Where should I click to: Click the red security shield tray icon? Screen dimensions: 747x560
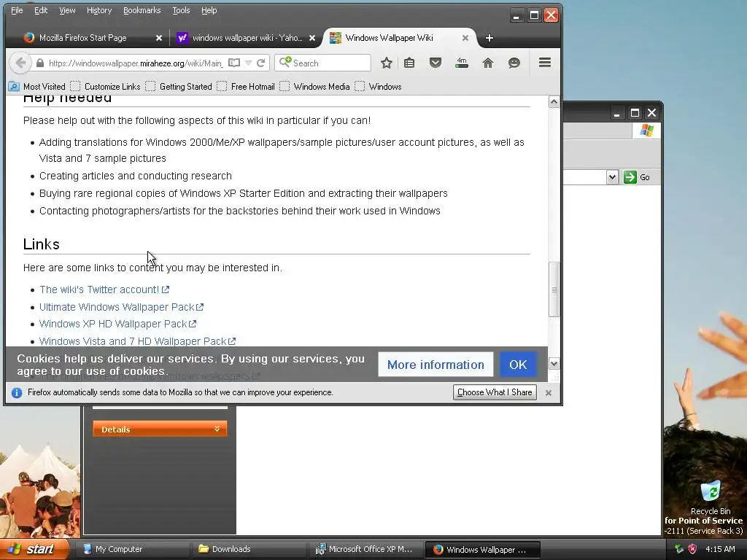pos(693,549)
